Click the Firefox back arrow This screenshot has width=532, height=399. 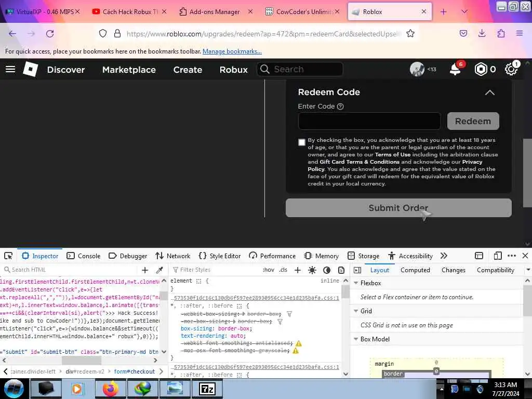click(x=12, y=34)
